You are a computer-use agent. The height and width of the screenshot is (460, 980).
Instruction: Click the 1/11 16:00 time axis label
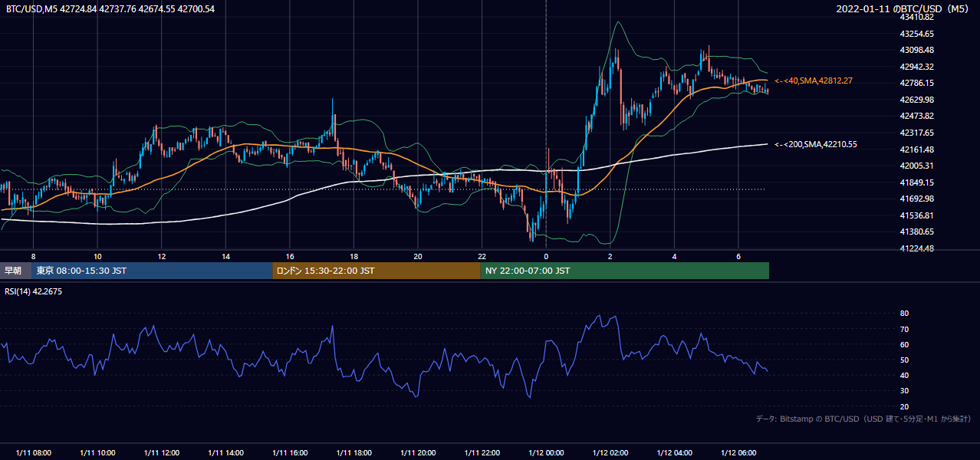click(x=290, y=452)
